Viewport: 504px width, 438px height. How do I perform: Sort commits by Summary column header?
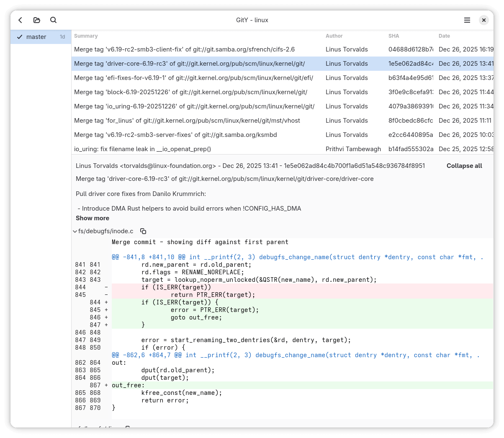click(x=86, y=36)
